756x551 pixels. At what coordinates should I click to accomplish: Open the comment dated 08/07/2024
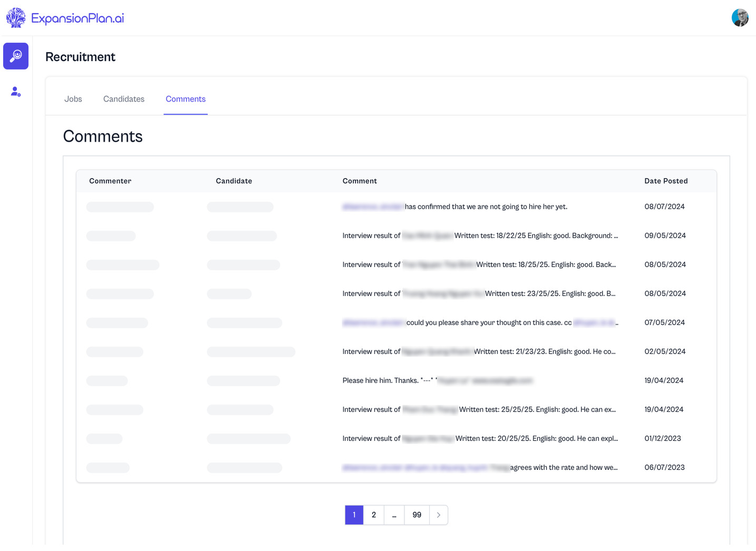pyautogui.click(x=485, y=207)
